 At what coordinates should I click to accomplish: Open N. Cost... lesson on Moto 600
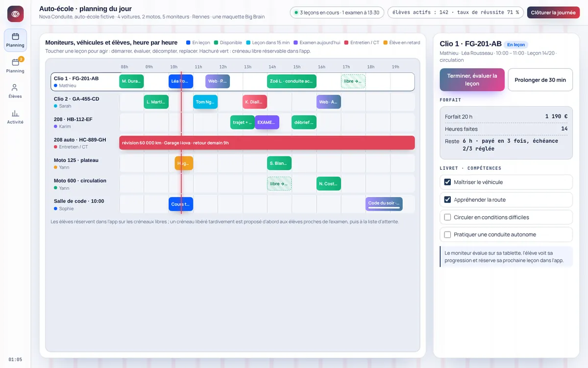(x=329, y=184)
